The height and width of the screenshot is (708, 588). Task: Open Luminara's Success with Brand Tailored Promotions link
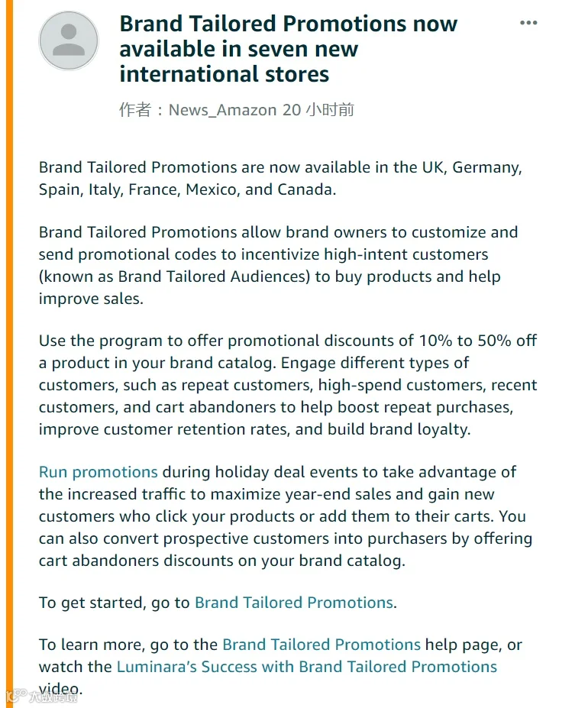(x=307, y=667)
